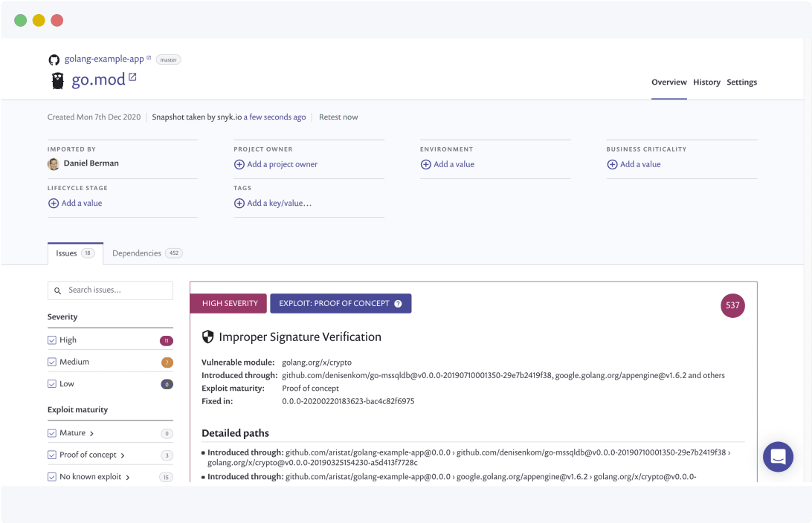Click the High severity count badge 11
Viewport: 812px width, 523px height.
click(167, 341)
